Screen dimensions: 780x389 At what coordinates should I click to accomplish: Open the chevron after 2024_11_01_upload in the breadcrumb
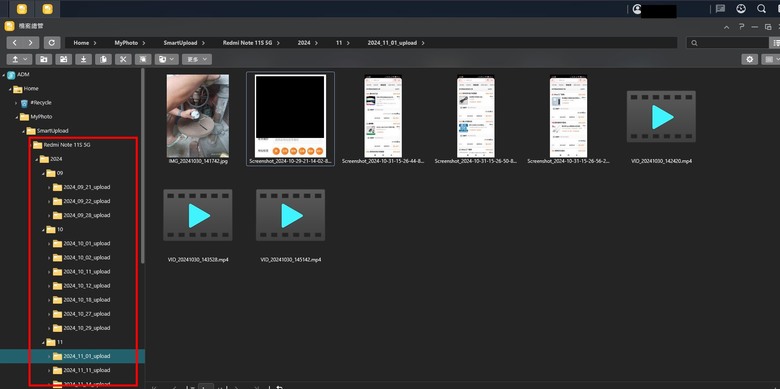[423, 43]
